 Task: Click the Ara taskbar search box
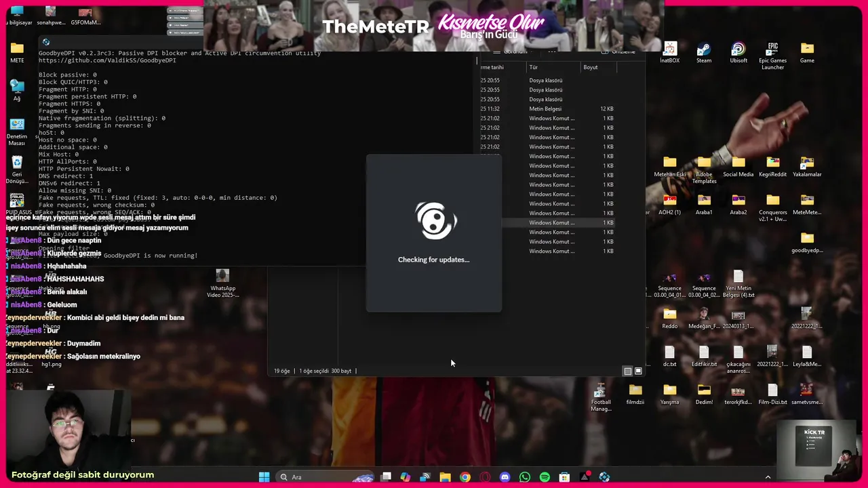tap(327, 477)
